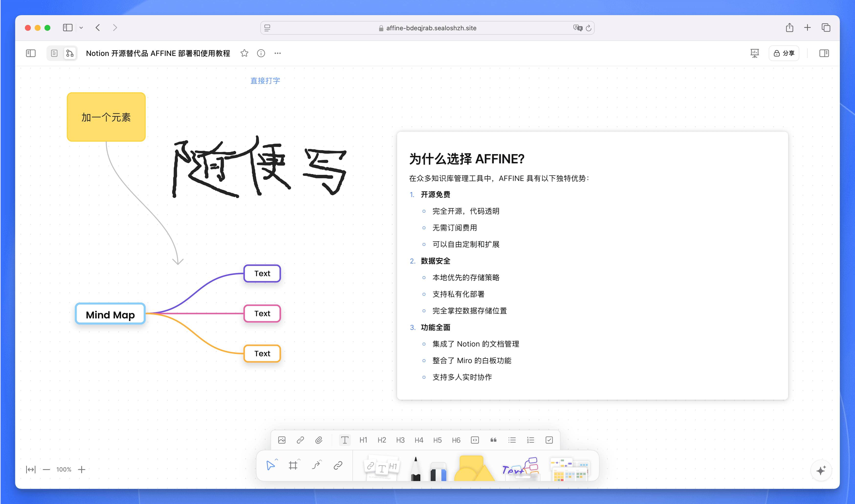Start presentation mode

click(x=754, y=53)
